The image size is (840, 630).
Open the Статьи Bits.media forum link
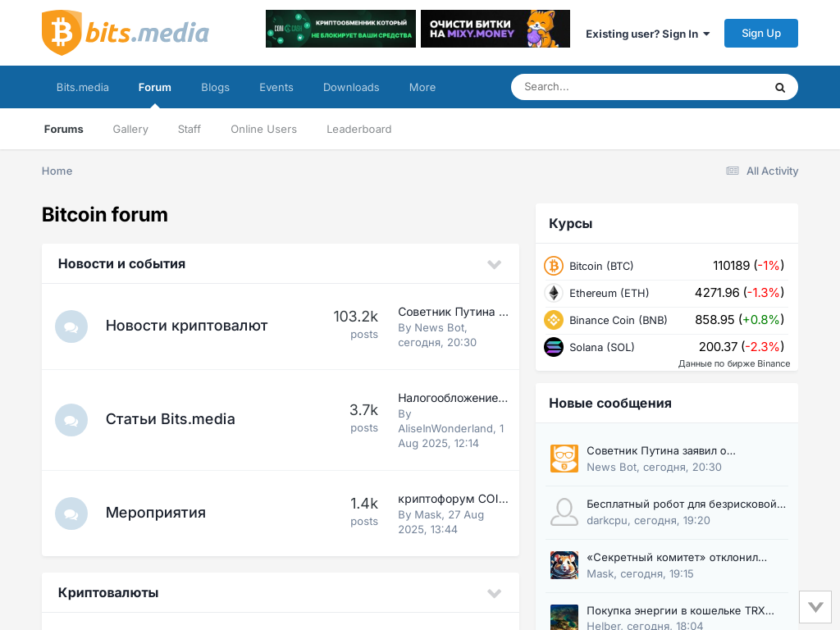(x=170, y=419)
